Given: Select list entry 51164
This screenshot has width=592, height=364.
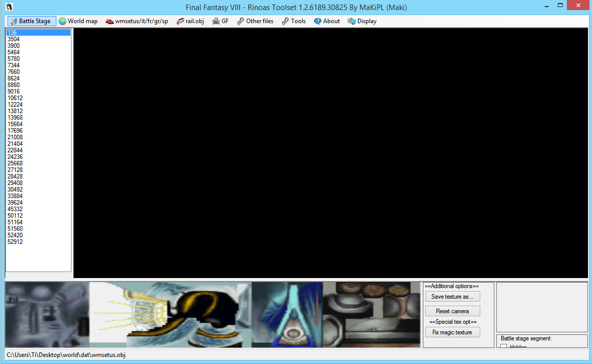Looking at the screenshot, I should pos(38,222).
